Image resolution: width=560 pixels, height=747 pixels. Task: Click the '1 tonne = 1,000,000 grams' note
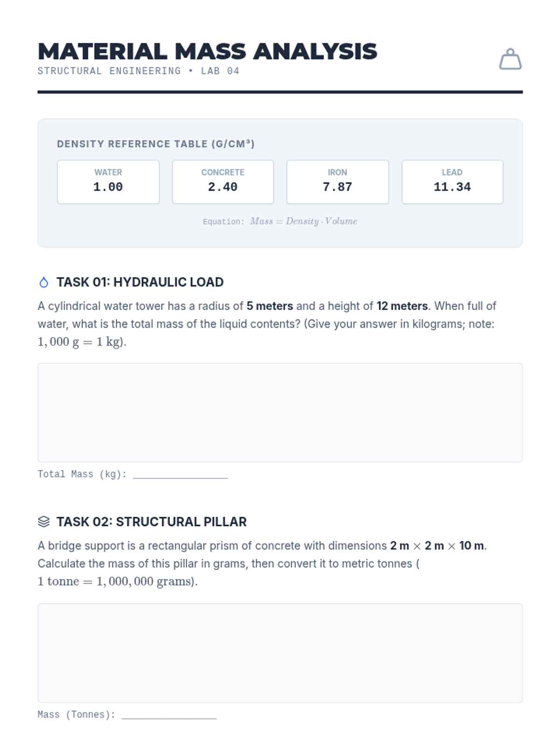click(117, 581)
